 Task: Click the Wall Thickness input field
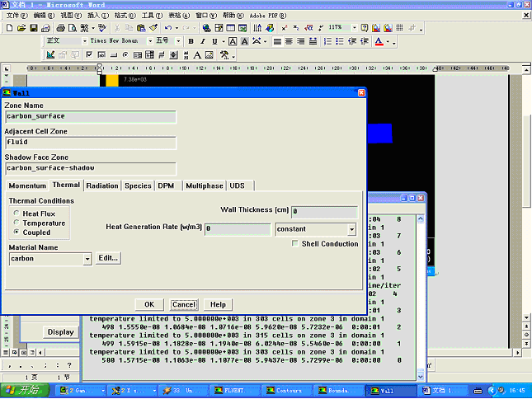click(324, 212)
